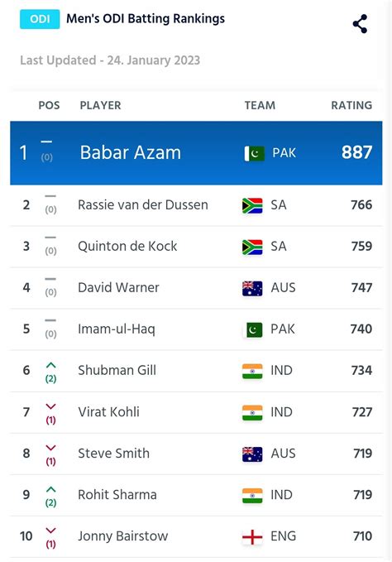This screenshot has height=562, width=392.
Task: Select the ODI format badge
Action: click(x=40, y=19)
